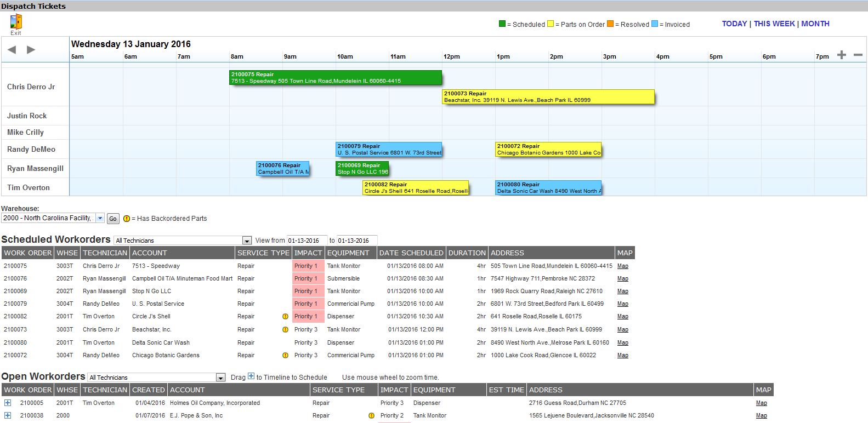Select ticket 2100073 Repair on timeline

pyautogui.click(x=548, y=97)
